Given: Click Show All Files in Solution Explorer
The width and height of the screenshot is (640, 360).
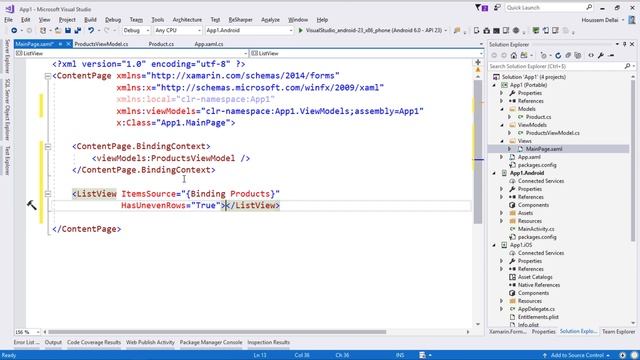Looking at the screenshot, I should coord(578,55).
